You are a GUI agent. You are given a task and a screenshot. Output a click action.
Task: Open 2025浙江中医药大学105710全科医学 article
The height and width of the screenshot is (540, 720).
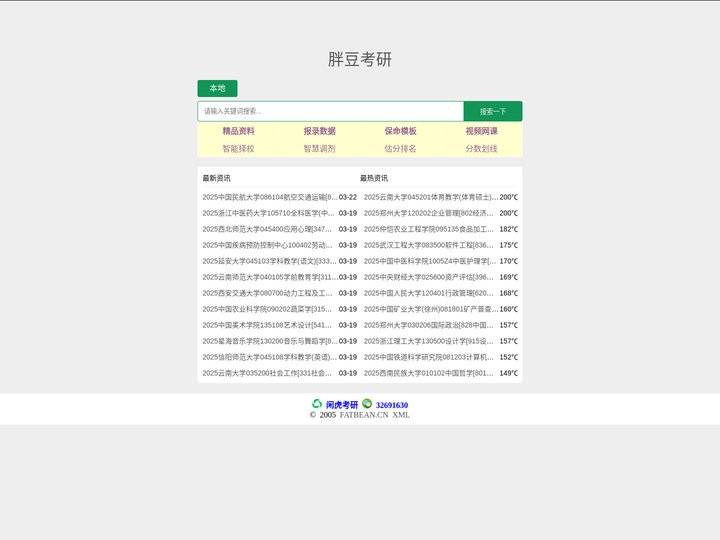(269, 213)
